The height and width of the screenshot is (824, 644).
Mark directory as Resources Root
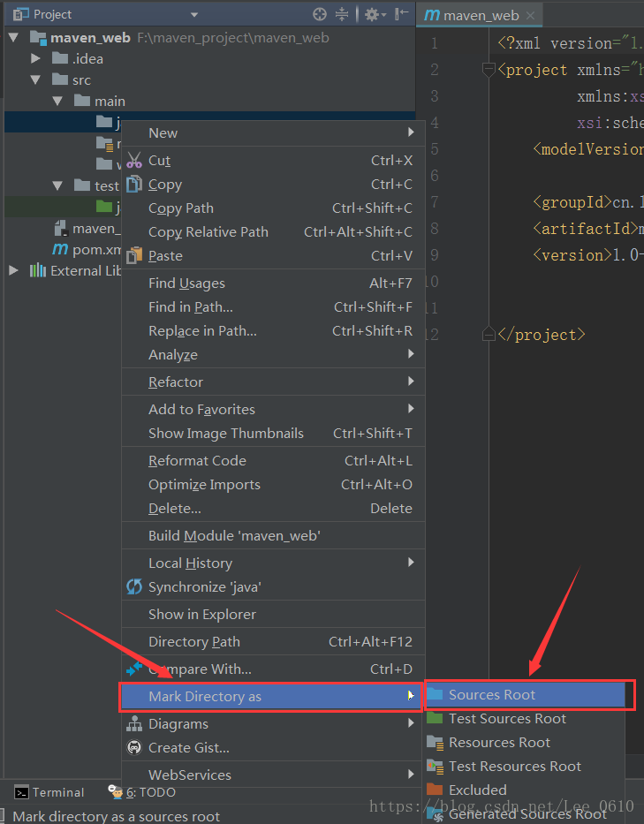click(525, 743)
